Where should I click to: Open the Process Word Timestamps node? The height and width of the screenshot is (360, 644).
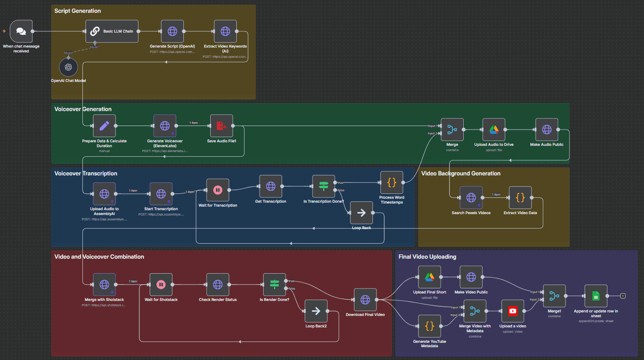click(392, 182)
